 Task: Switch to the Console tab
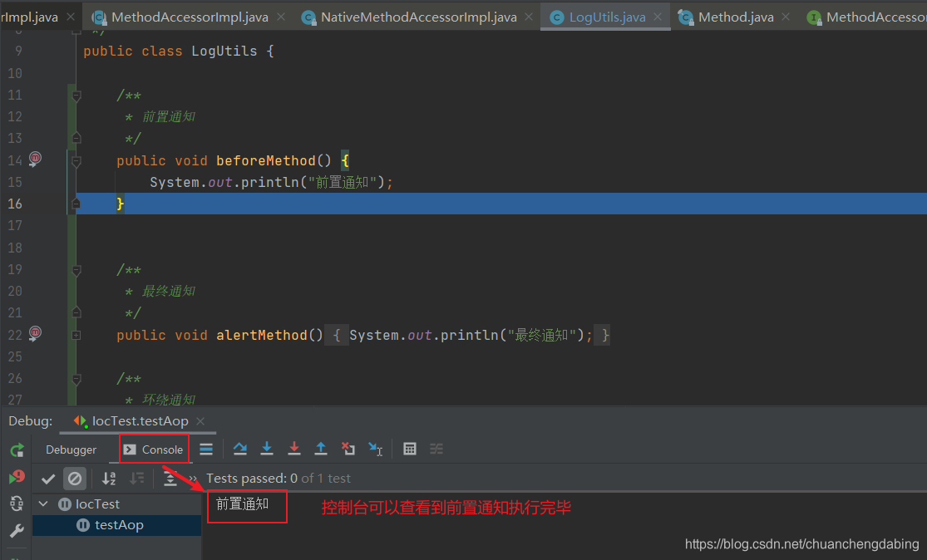pos(155,449)
